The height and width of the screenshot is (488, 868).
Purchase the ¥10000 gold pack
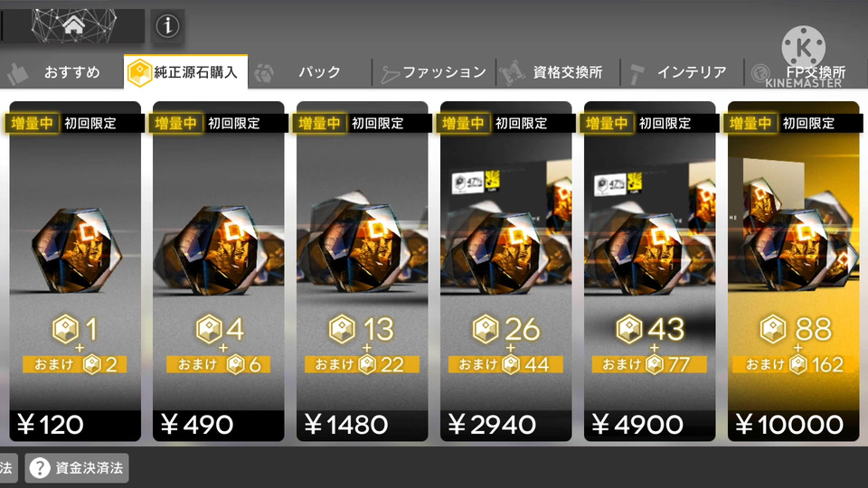[x=793, y=271]
